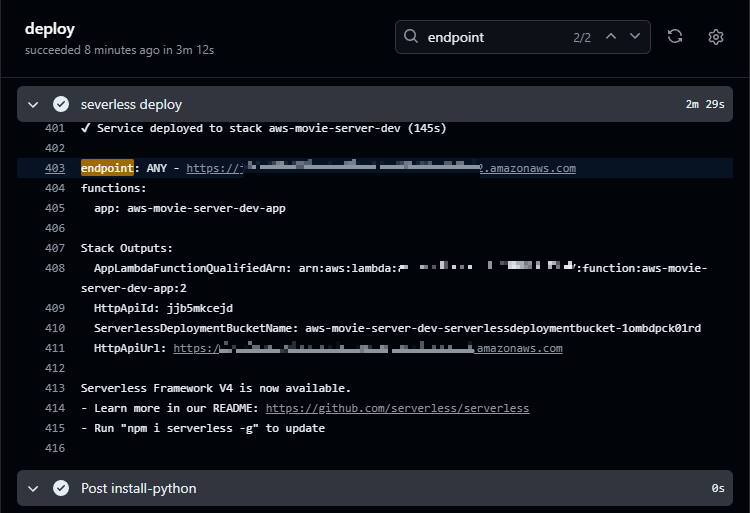Click the Post install-python success check icon

[61, 488]
